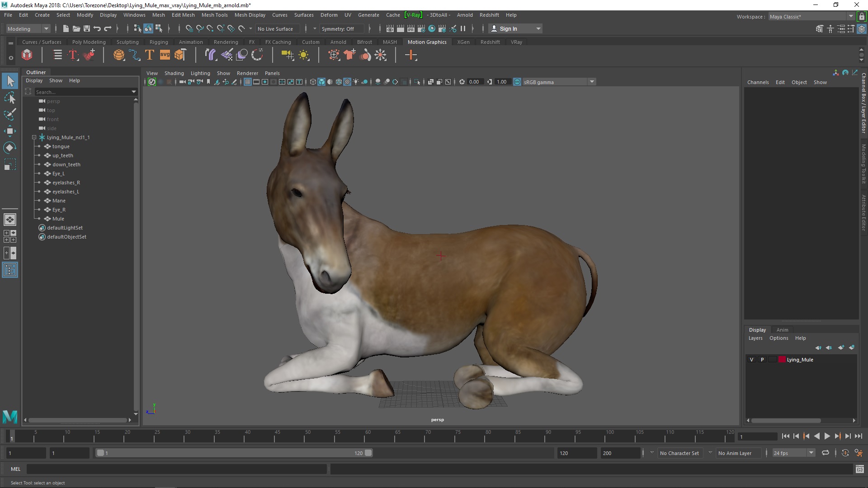This screenshot has height=488, width=868.
Task: Choose the Move tool in toolbox
Action: coord(10,131)
